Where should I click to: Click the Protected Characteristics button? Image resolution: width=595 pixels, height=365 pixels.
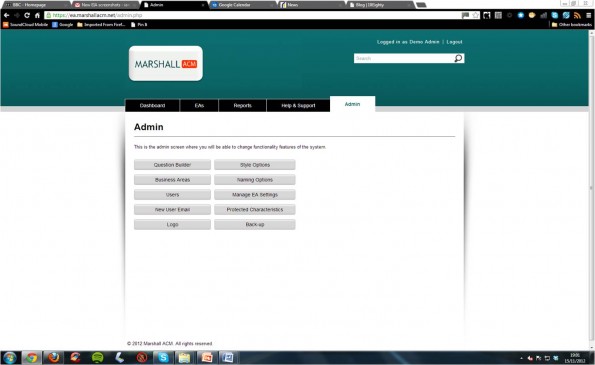(x=255, y=209)
